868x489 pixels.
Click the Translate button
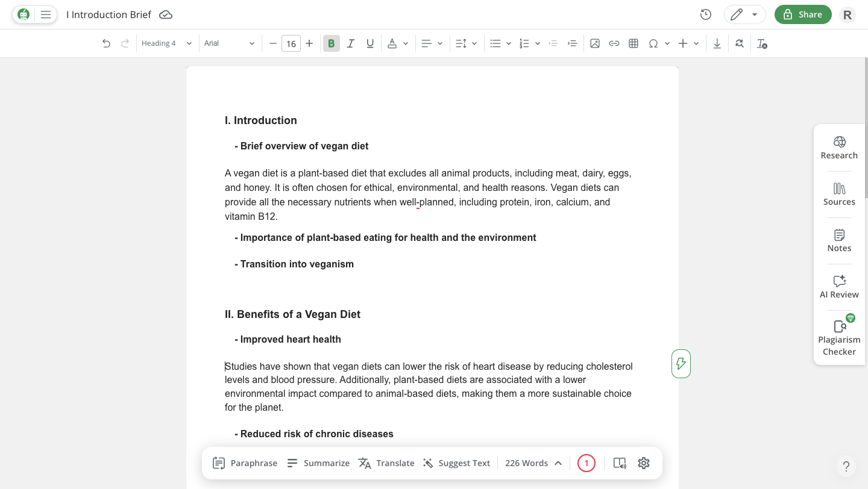[x=386, y=463]
